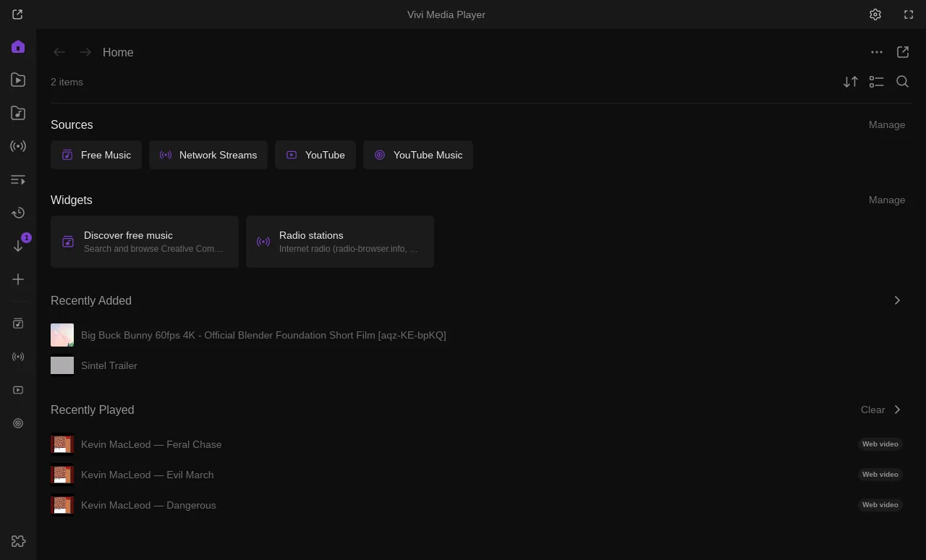Open the history clock sidebar icon

(x=18, y=213)
